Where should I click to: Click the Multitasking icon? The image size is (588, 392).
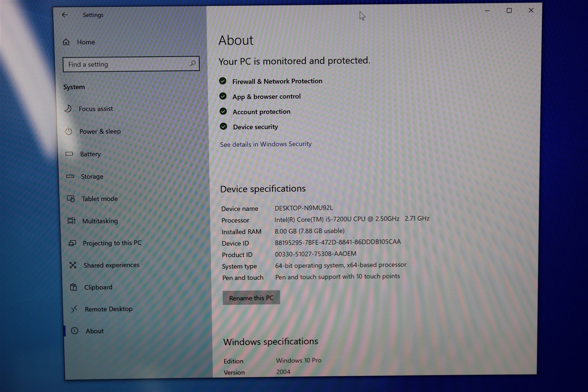tap(71, 220)
